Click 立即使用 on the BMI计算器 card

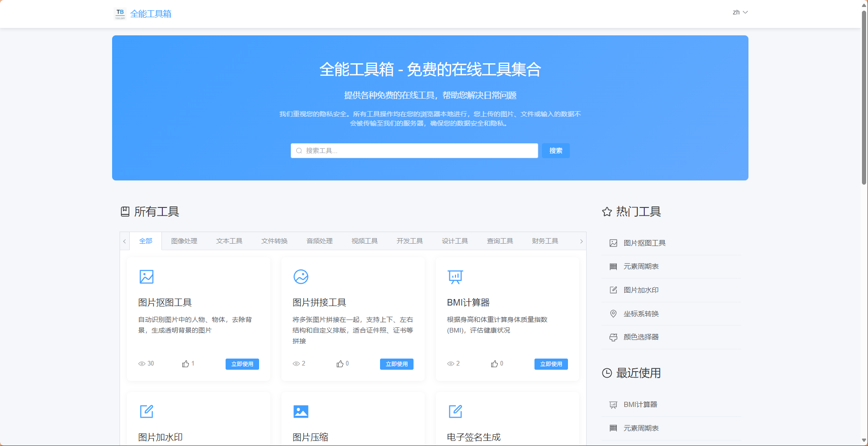click(551, 364)
